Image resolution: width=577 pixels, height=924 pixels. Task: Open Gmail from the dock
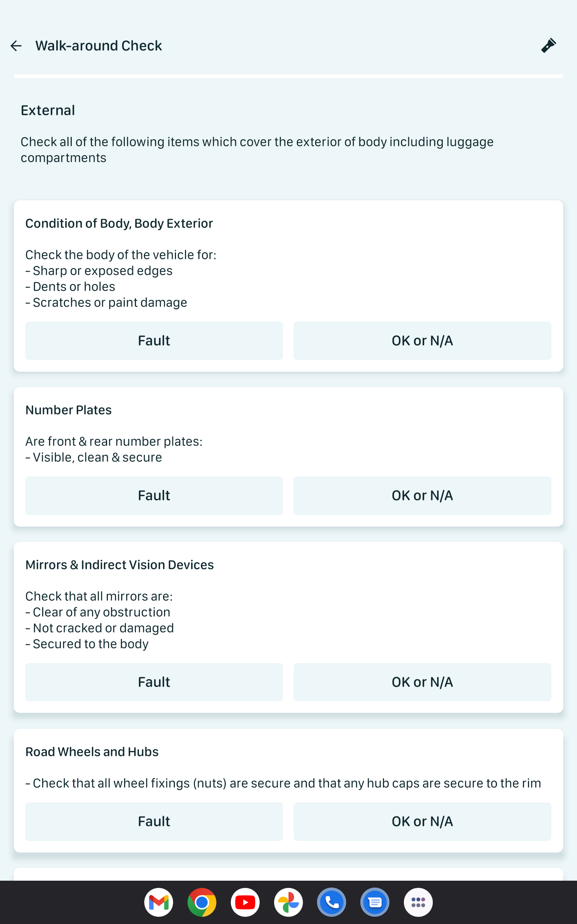coord(159,902)
